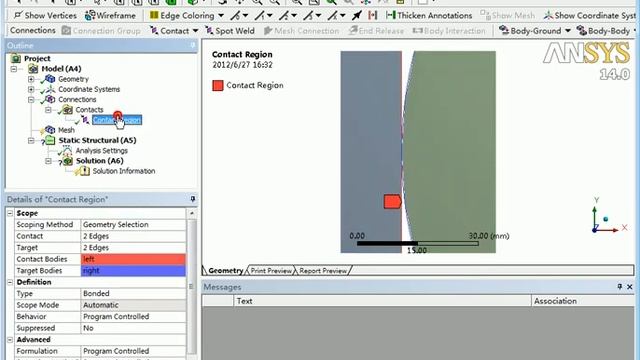Click the Connections icon in tree
The height and width of the screenshot is (360, 640).
tap(50, 99)
